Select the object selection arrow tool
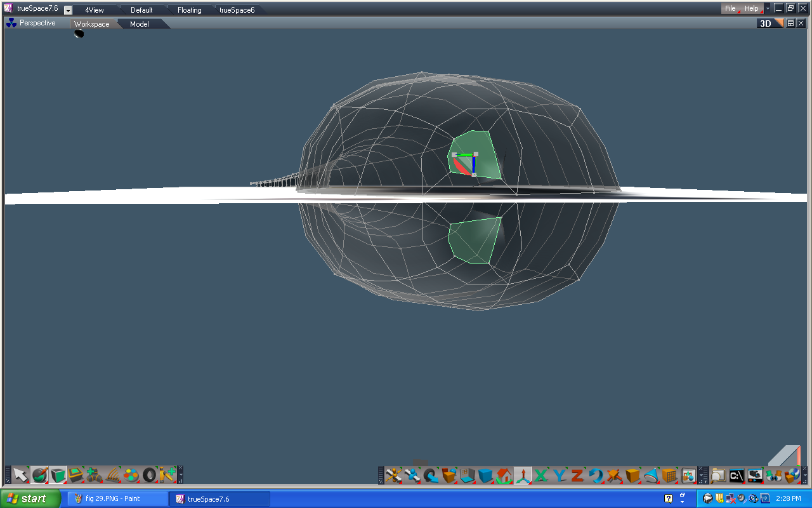The image size is (812, 508). click(x=21, y=474)
